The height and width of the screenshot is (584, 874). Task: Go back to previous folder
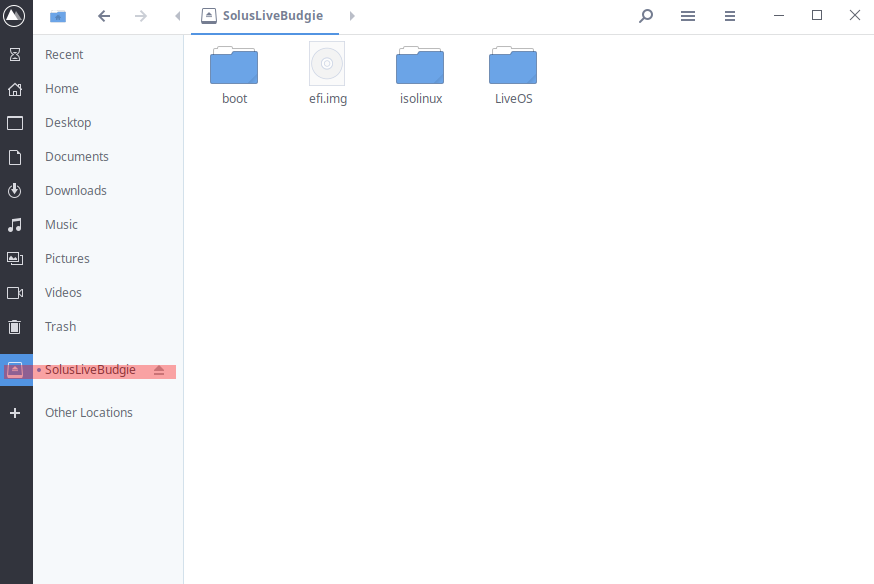pyautogui.click(x=104, y=16)
